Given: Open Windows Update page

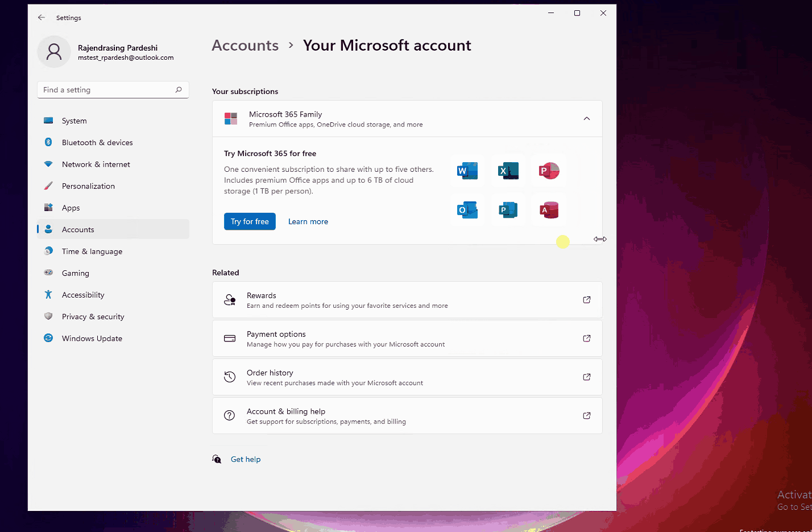Looking at the screenshot, I should click(x=113, y=338).
